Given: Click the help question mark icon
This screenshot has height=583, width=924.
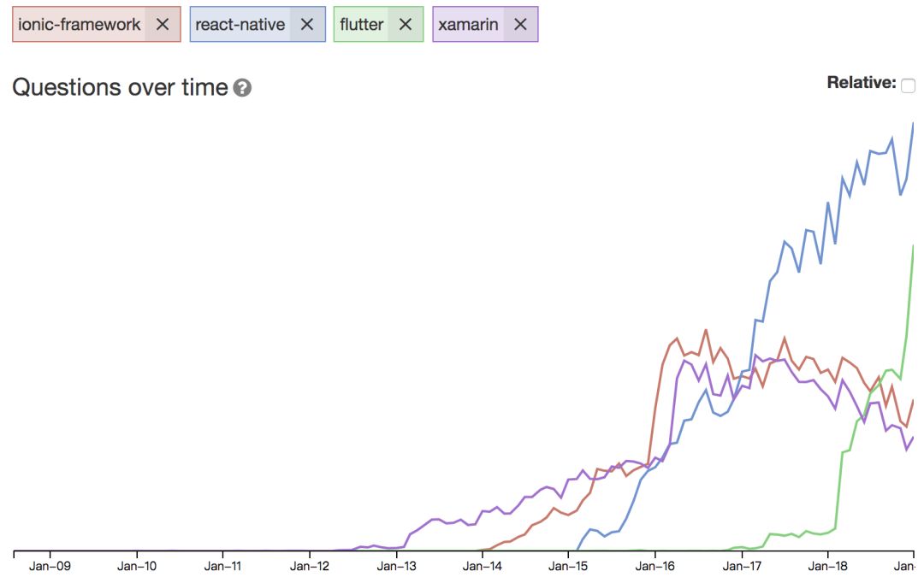Looking at the screenshot, I should 243,88.
